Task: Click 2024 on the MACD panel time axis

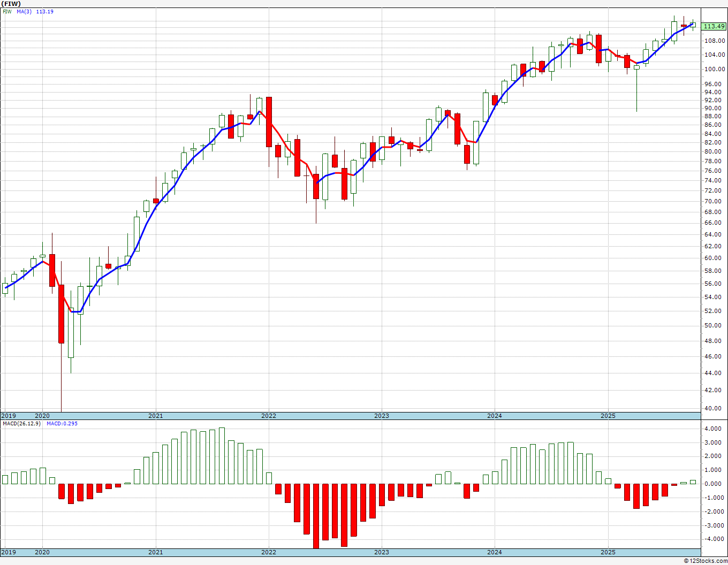Action: (x=495, y=552)
